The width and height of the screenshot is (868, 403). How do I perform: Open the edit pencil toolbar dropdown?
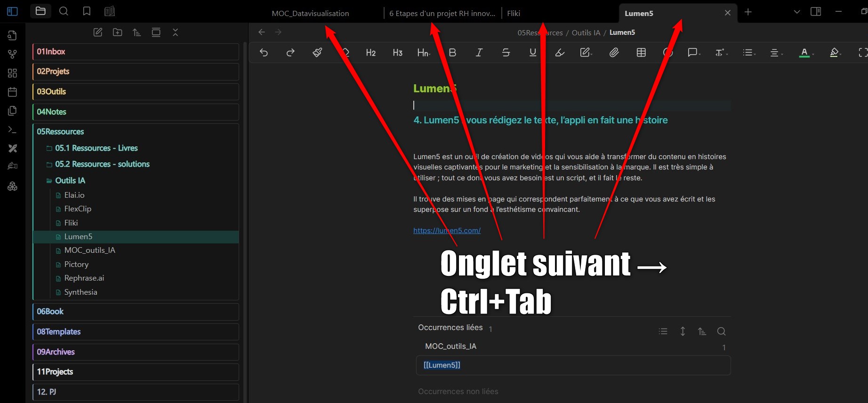(x=586, y=52)
